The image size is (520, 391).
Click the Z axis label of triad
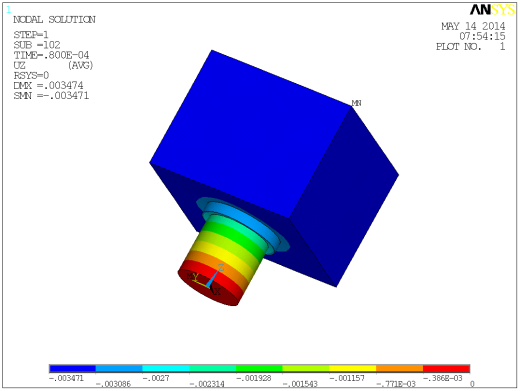pyautogui.click(x=221, y=267)
